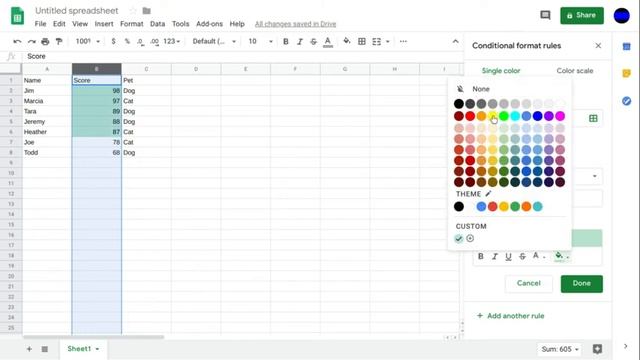
Task: Click the formula bar containing Score
Action: tap(243, 56)
